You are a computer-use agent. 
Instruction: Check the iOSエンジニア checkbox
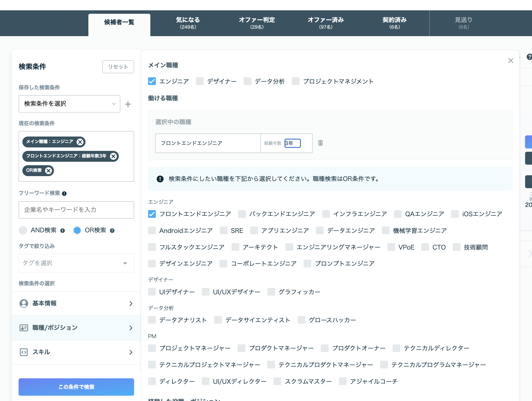[455, 214]
